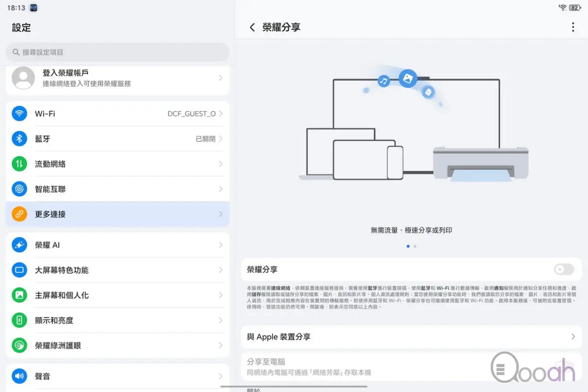The width and height of the screenshot is (588, 392).
Task: Open 智能互聯 row chevron
Action: (220, 189)
